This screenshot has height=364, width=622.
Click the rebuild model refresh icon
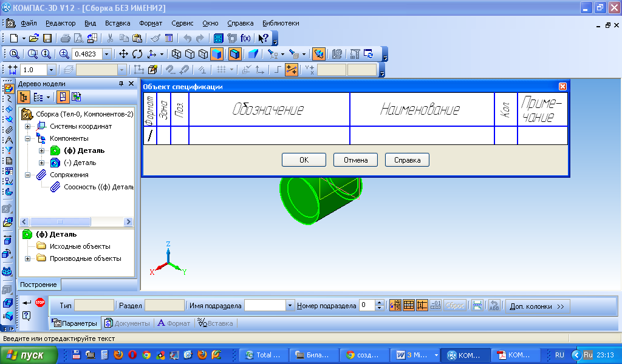pos(369,54)
